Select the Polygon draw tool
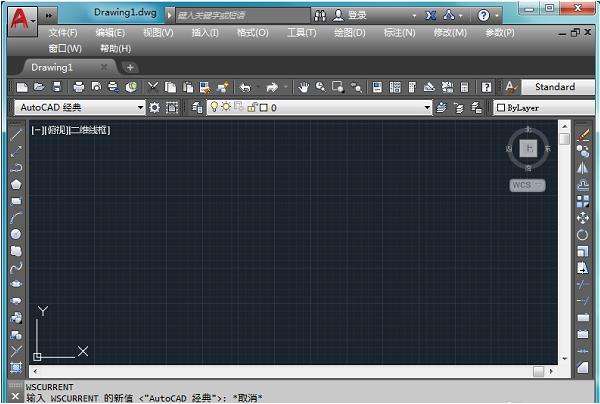Image resolution: width=600 pixels, height=404 pixels. [16, 184]
